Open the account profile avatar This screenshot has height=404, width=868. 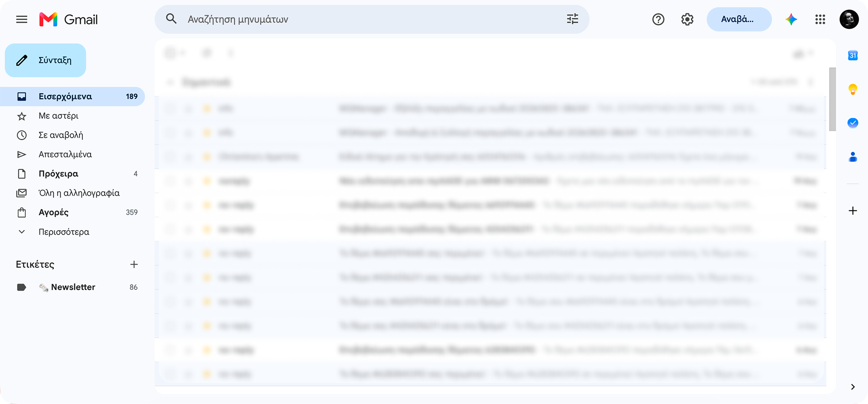[849, 19]
